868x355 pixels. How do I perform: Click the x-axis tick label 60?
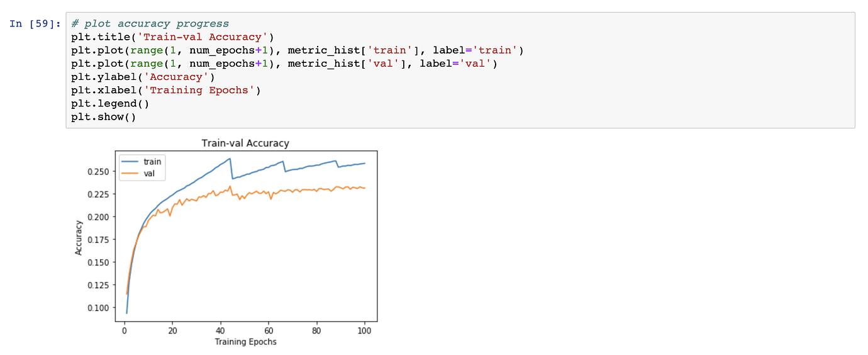pyautogui.click(x=269, y=330)
